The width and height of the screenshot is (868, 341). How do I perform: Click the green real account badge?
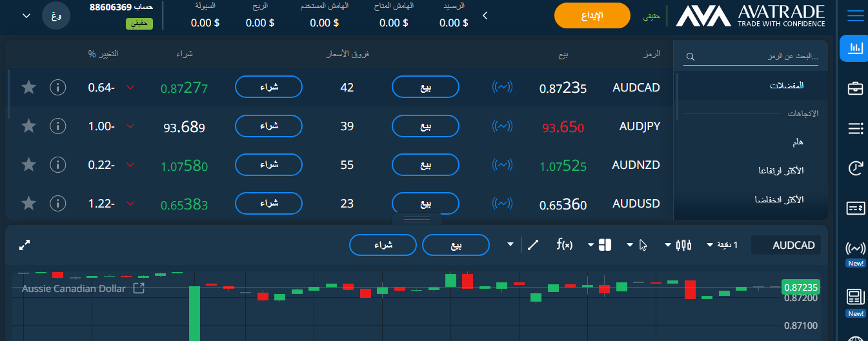coord(139,23)
